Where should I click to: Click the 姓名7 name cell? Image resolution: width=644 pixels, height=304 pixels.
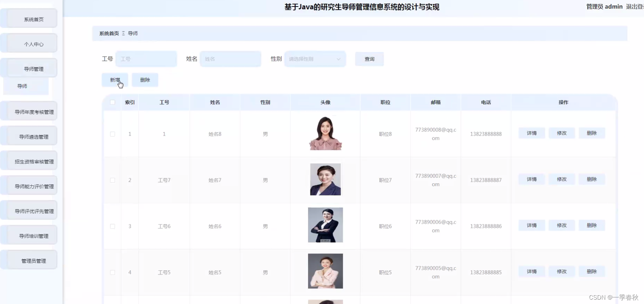click(215, 180)
